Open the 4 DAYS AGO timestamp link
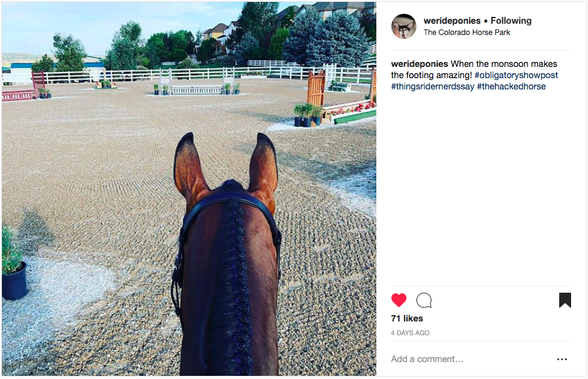 click(410, 333)
